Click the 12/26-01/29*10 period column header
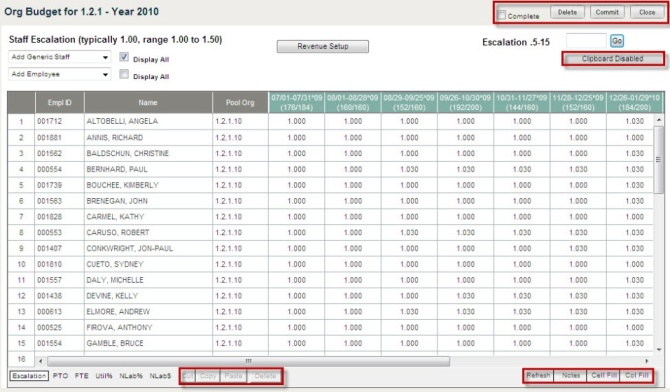670x392 pixels. pyautogui.click(x=634, y=103)
